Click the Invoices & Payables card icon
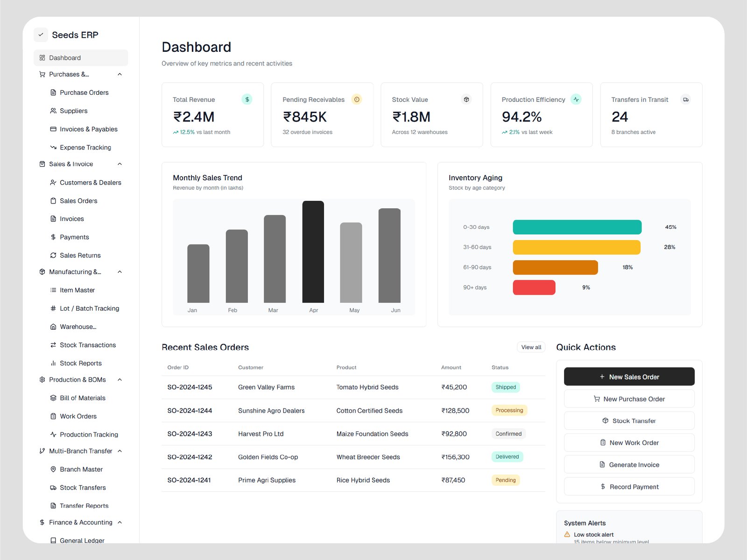The height and width of the screenshot is (560, 747). click(x=53, y=129)
